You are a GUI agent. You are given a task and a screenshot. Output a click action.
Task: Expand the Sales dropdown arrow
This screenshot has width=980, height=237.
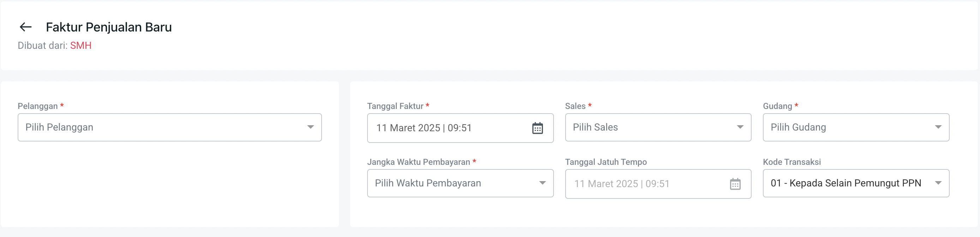[x=740, y=127]
